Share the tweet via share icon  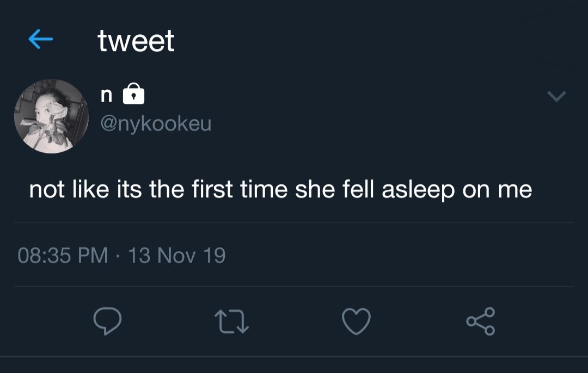(481, 321)
